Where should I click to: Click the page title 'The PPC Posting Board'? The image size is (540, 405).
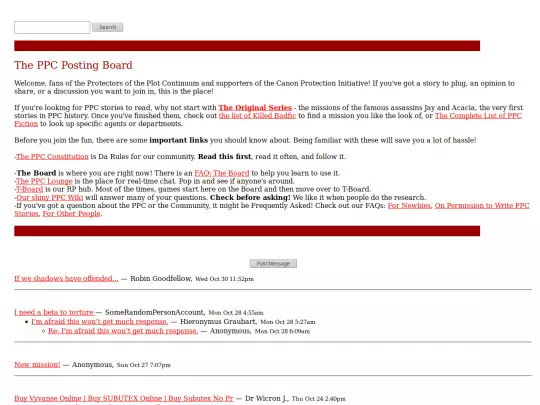coord(73,65)
